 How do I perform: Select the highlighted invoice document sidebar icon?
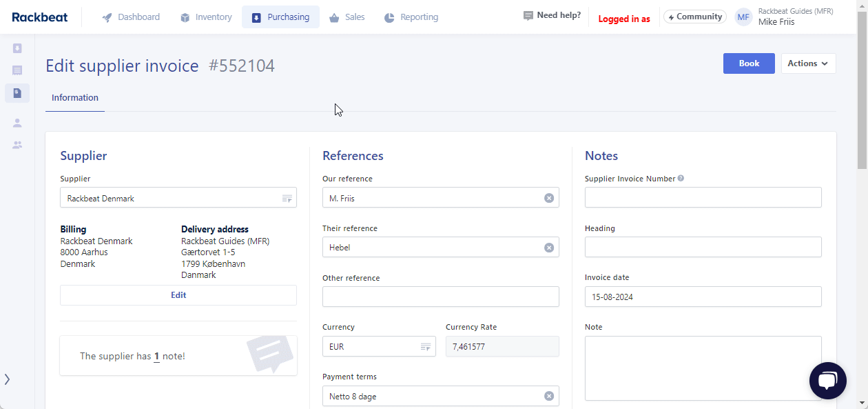[x=17, y=93]
